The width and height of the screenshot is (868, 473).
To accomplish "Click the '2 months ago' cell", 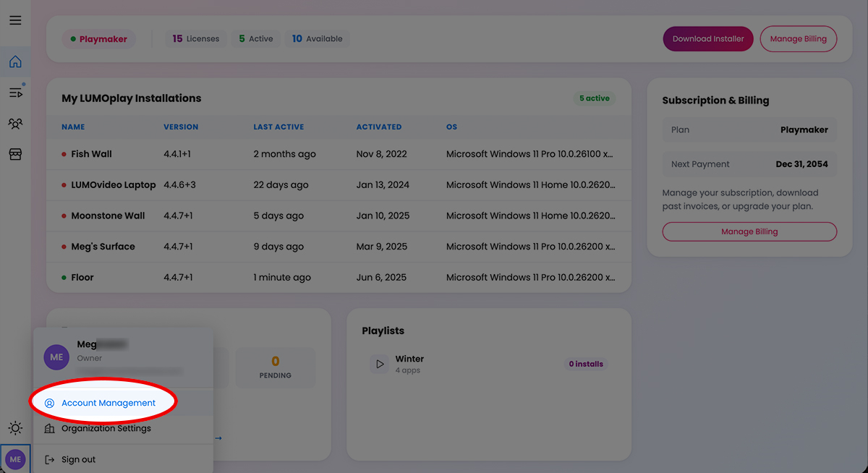I will pos(284,154).
